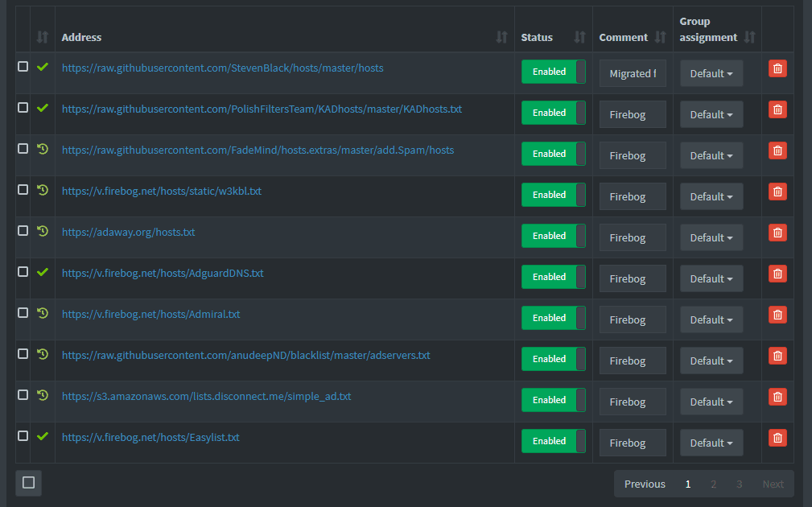The width and height of the screenshot is (812, 507).
Task: Sort by Status column sort icon
Action: click(579, 37)
